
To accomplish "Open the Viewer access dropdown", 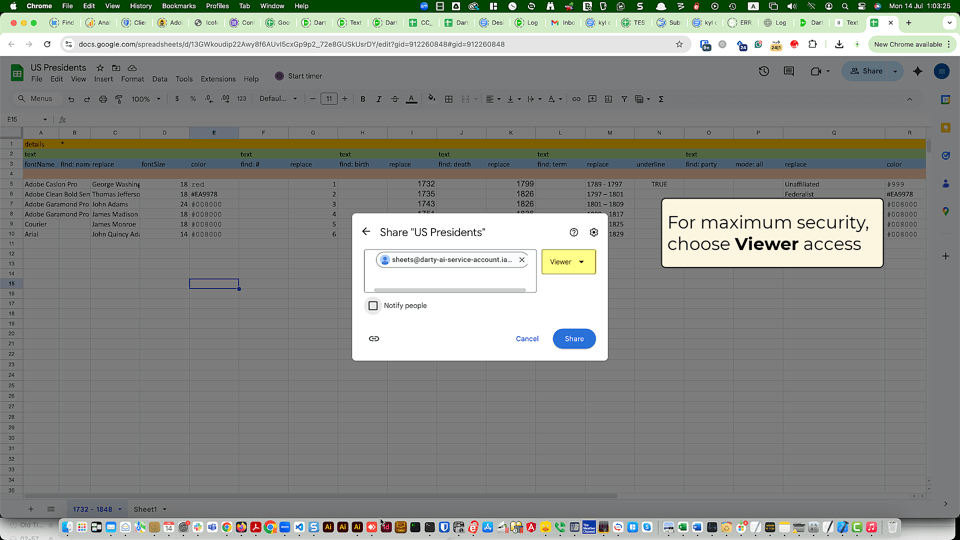I will coord(568,261).
